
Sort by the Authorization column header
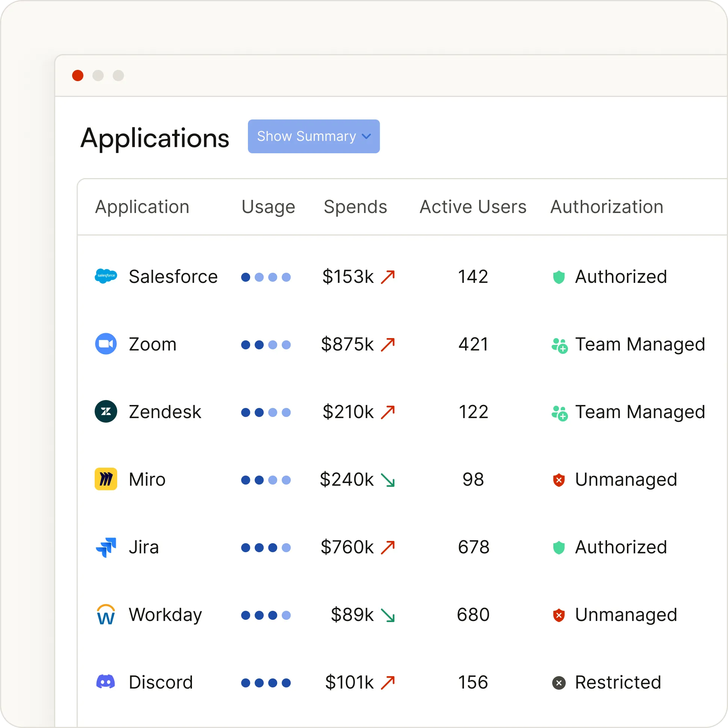click(607, 207)
